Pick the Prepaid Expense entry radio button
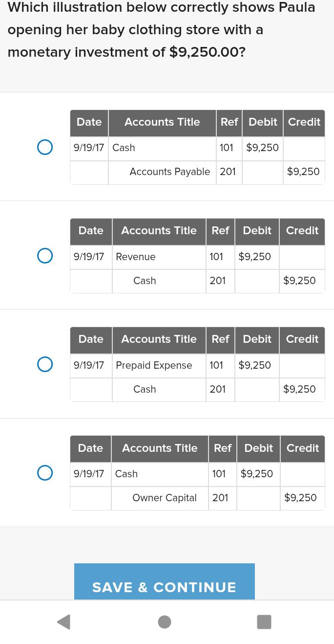This screenshot has width=334, height=644. tap(45, 364)
